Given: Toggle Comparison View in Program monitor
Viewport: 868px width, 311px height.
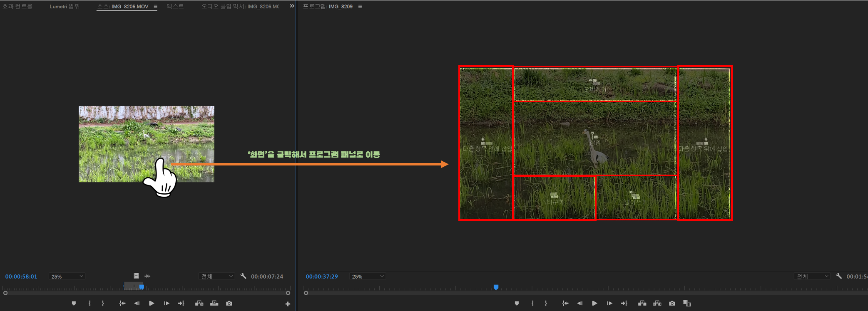Looking at the screenshot, I should 687,304.
